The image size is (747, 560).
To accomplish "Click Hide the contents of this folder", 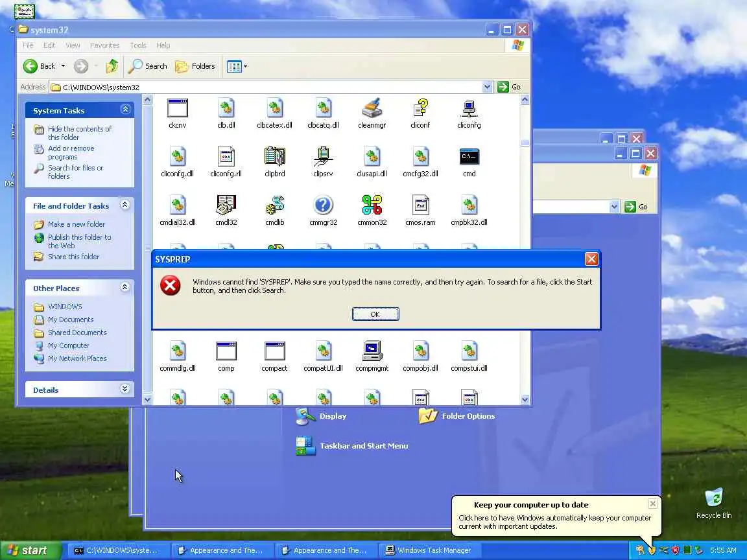I will point(80,133).
